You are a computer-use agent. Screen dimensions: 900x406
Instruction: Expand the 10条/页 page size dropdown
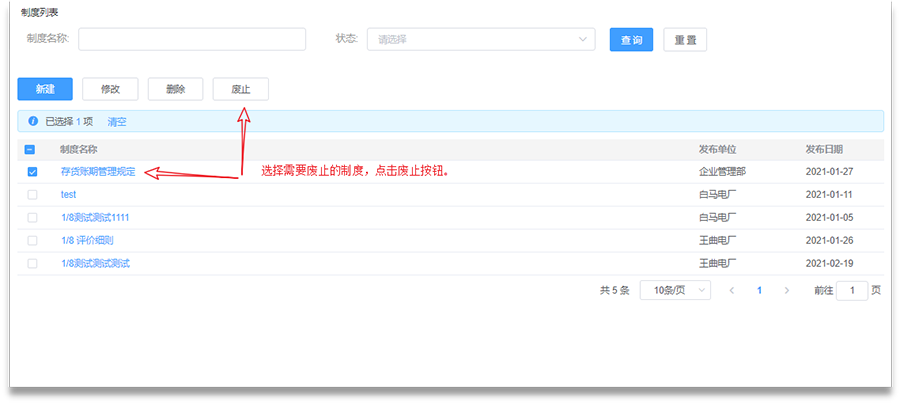675,290
